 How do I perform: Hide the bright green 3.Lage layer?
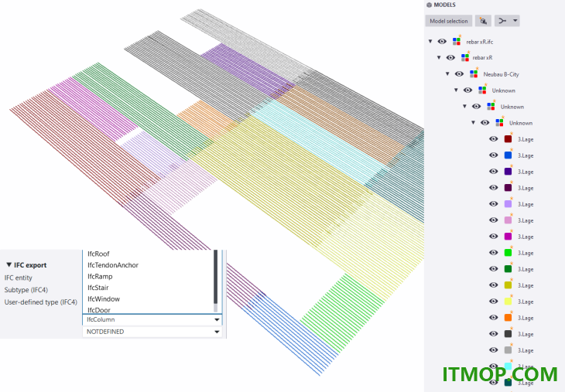[493, 253]
